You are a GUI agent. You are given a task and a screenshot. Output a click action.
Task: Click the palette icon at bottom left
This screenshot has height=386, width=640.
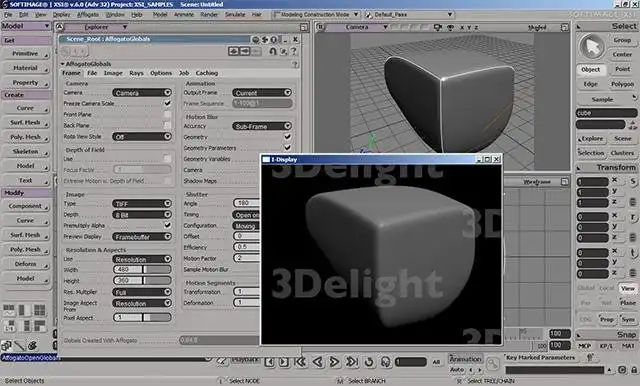click(x=32, y=346)
